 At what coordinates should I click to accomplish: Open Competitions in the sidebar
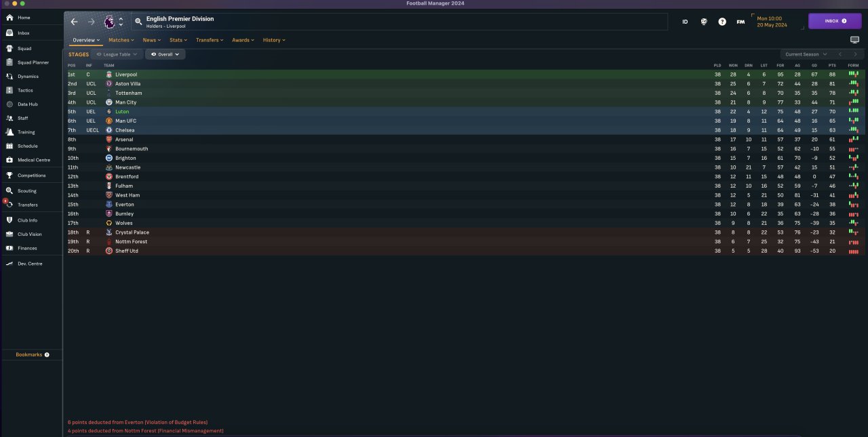pyautogui.click(x=31, y=175)
